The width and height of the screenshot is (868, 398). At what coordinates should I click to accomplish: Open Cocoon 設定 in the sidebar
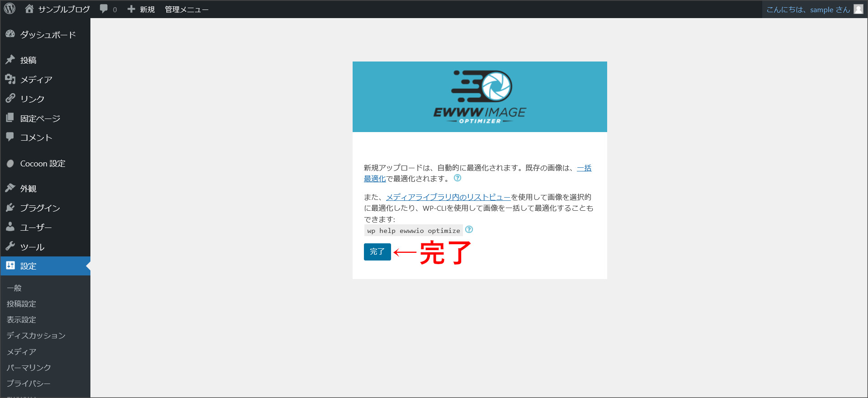point(42,164)
